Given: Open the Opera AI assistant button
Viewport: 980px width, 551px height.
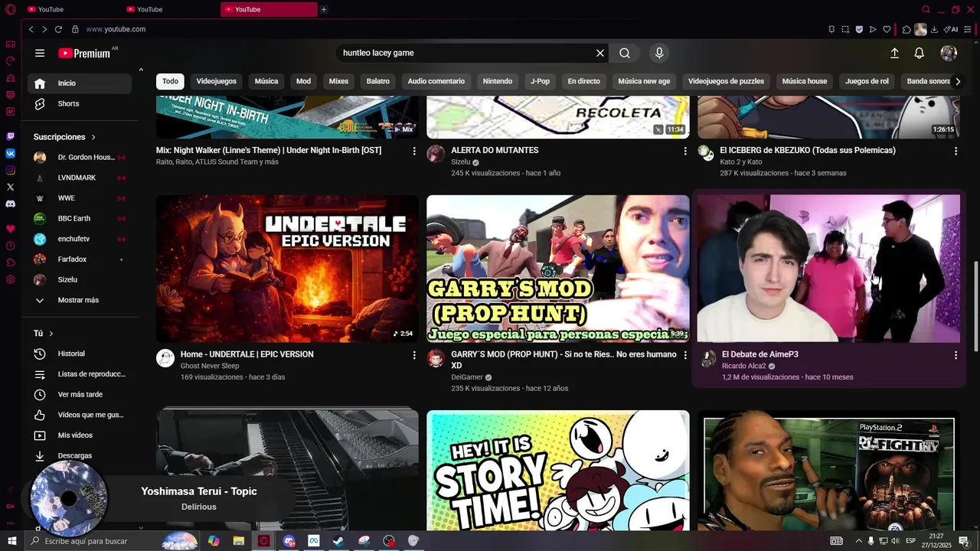Looking at the screenshot, I should pos(951,29).
